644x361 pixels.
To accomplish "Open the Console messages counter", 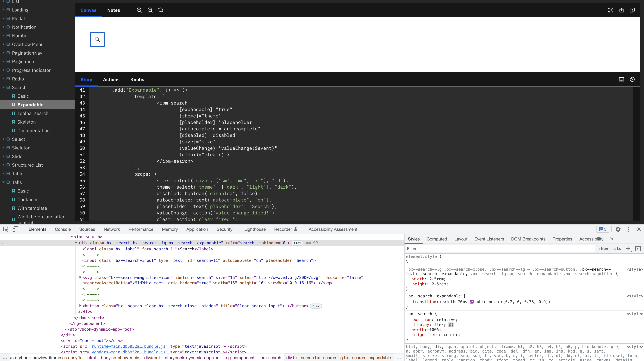I will pos(602,229).
